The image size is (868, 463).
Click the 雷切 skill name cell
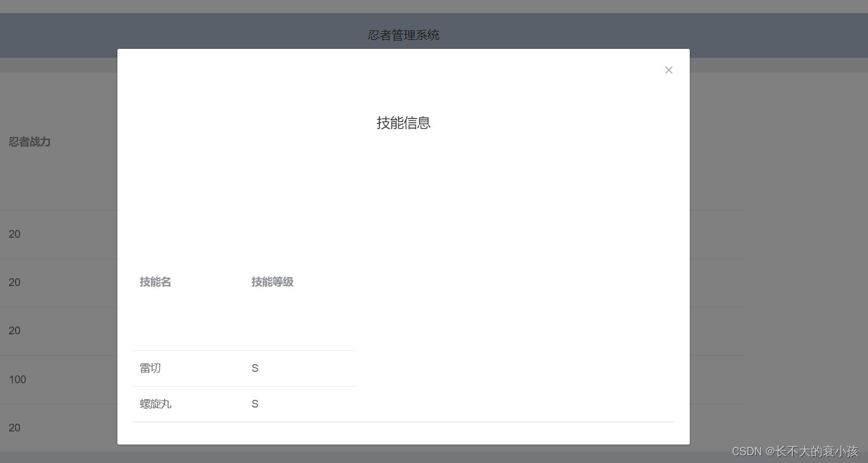(x=150, y=368)
